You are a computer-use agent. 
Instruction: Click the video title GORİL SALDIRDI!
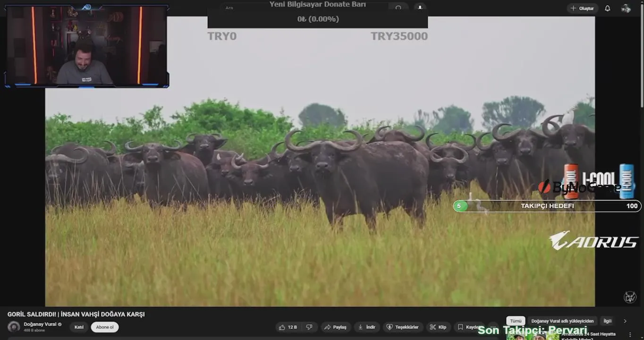click(76, 314)
